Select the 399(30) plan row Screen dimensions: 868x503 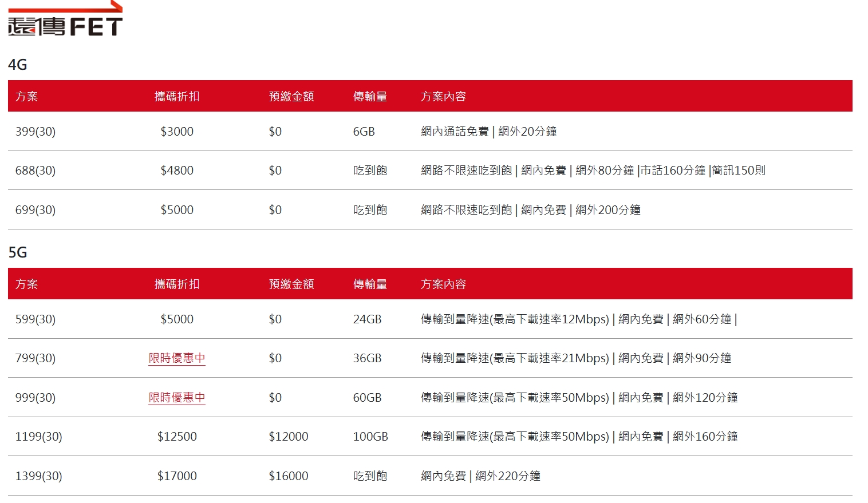[35, 131]
